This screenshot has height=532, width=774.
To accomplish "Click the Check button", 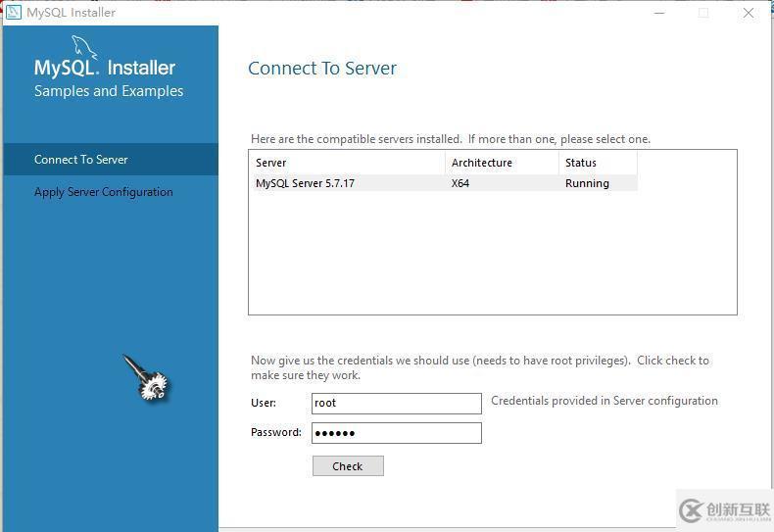I will click(348, 466).
